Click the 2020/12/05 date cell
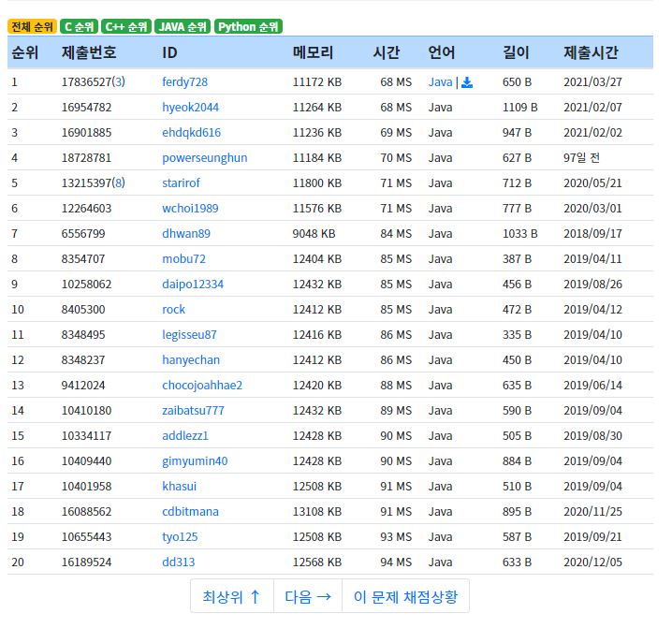This screenshot has width=672, height=628. tap(592, 562)
